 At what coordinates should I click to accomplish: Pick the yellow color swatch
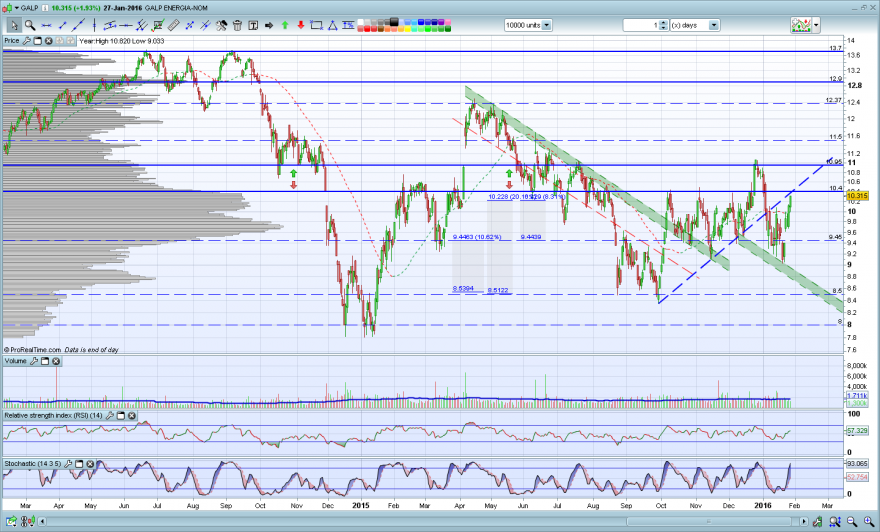point(407,28)
